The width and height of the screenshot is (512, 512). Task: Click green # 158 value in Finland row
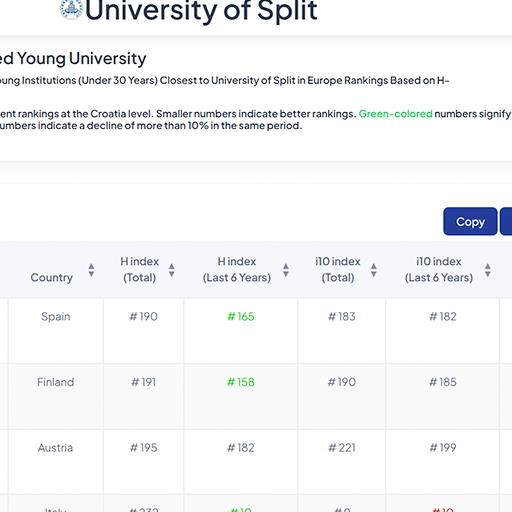pyautogui.click(x=241, y=382)
